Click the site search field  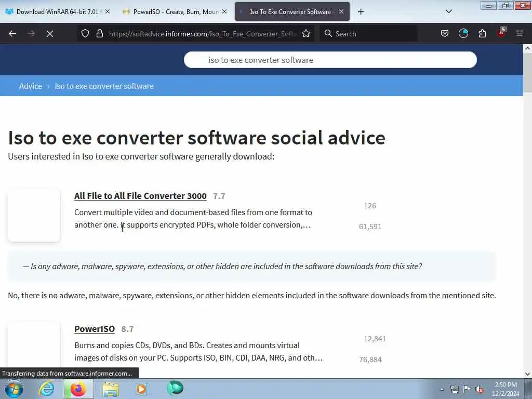pyautogui.click(x=330, y=60)
